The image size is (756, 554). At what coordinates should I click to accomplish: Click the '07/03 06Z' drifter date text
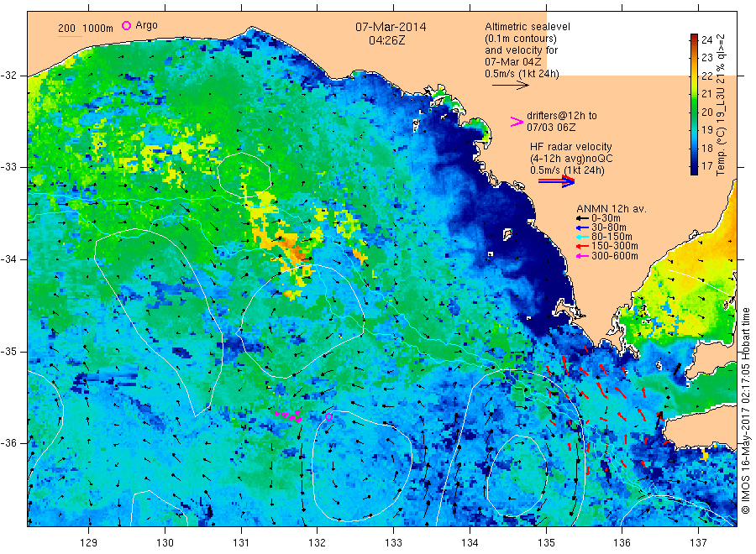tap(551, 128)
